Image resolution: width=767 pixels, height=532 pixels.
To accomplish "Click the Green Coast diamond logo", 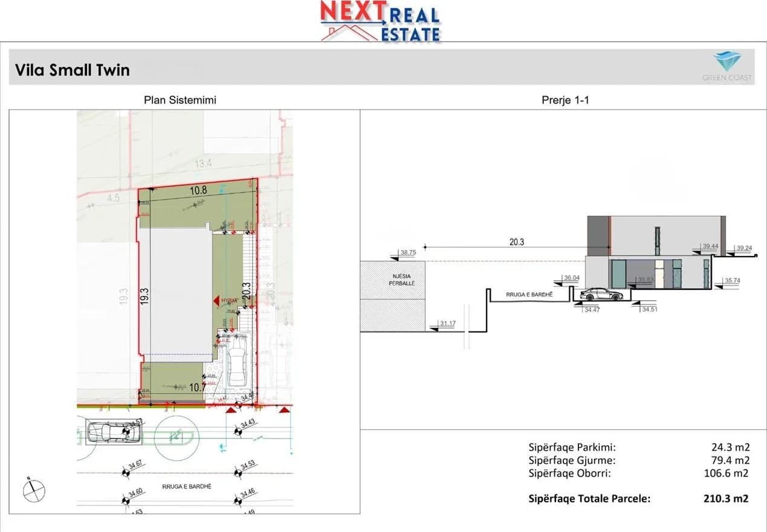I will coord(727,62).
